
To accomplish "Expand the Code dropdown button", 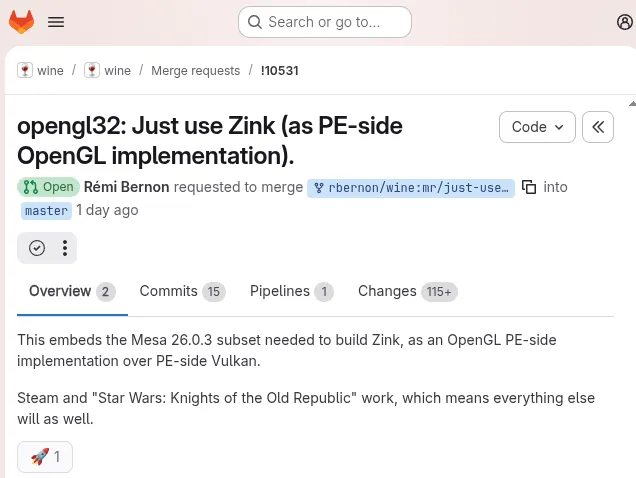I will coord(537,127).
